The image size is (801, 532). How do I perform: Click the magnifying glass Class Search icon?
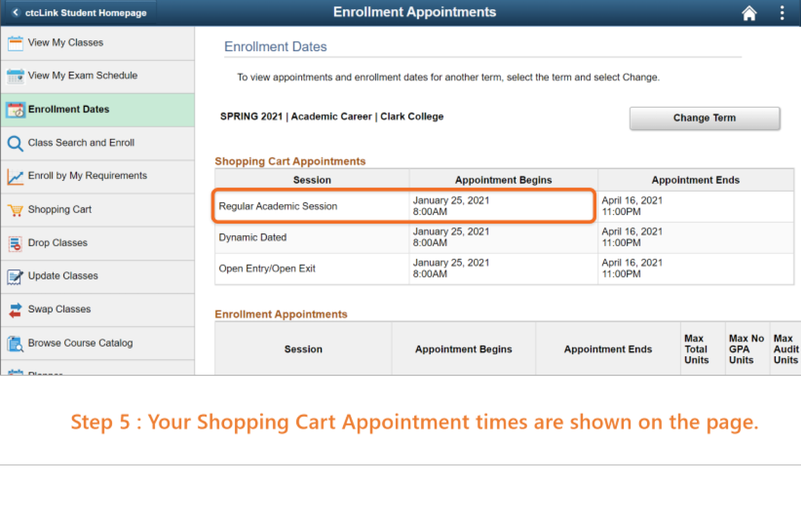[15, 143]
